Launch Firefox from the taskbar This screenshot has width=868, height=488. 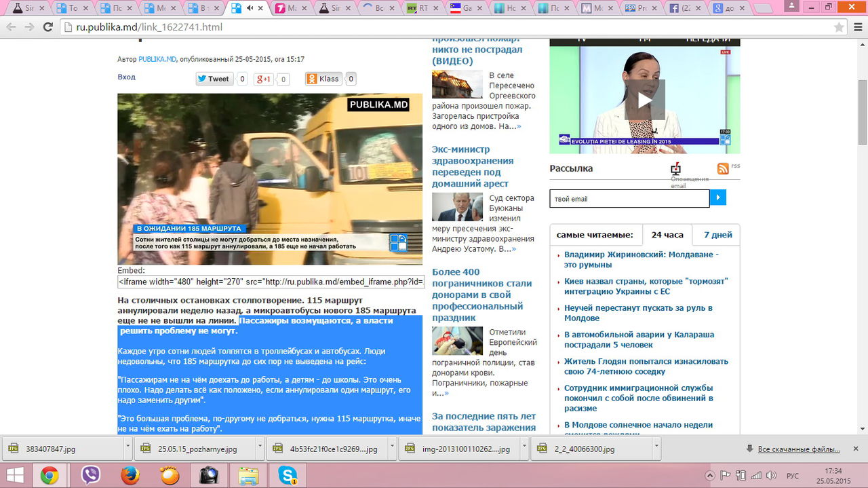130,475
